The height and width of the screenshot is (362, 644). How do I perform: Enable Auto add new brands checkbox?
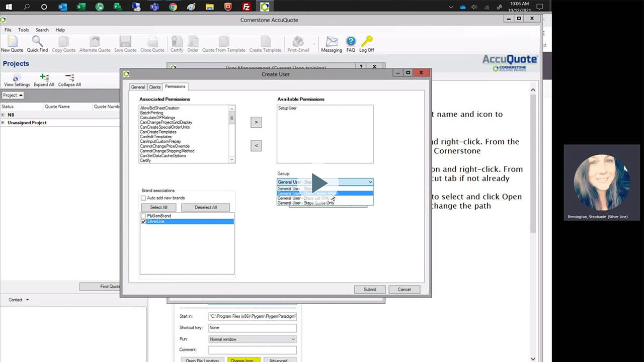143,198
